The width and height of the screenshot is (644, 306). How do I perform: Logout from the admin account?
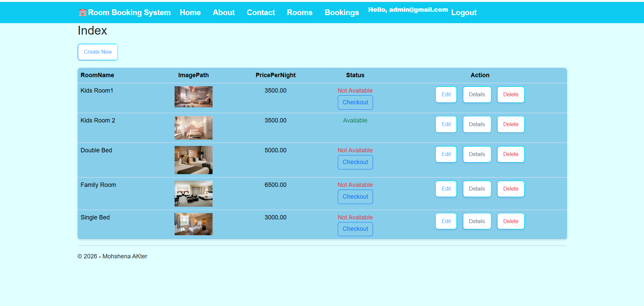(464, 12)
